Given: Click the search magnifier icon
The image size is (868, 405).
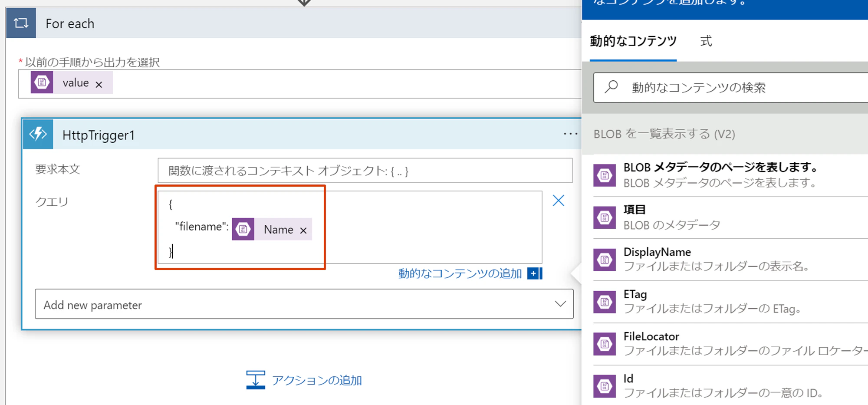Looking at the screenshot, I should click(611, 87).
